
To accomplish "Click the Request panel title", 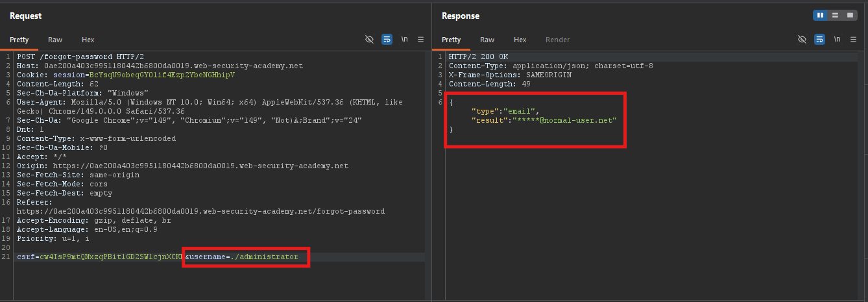I will tap(26, 16).
